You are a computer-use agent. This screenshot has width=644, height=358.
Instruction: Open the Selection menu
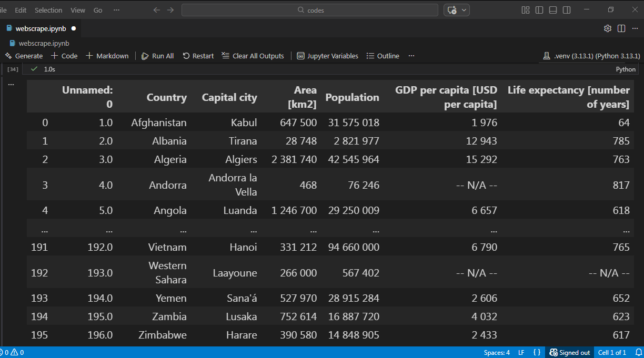click(48, 10)
